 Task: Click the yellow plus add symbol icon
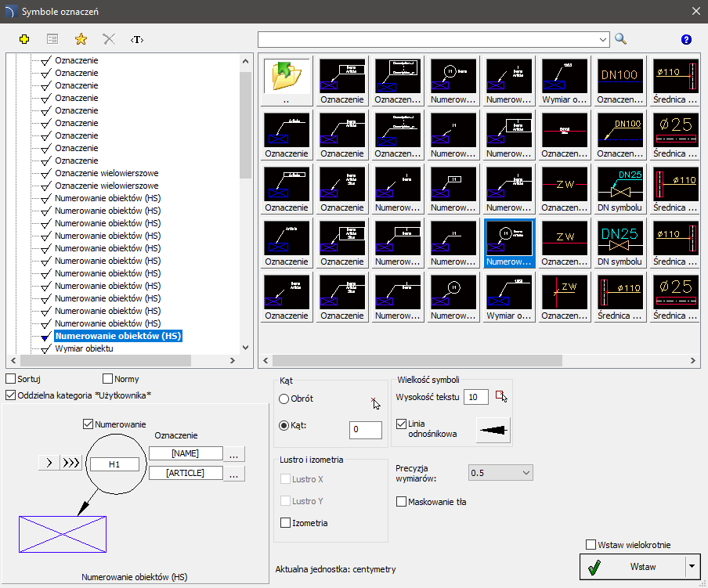23,38
